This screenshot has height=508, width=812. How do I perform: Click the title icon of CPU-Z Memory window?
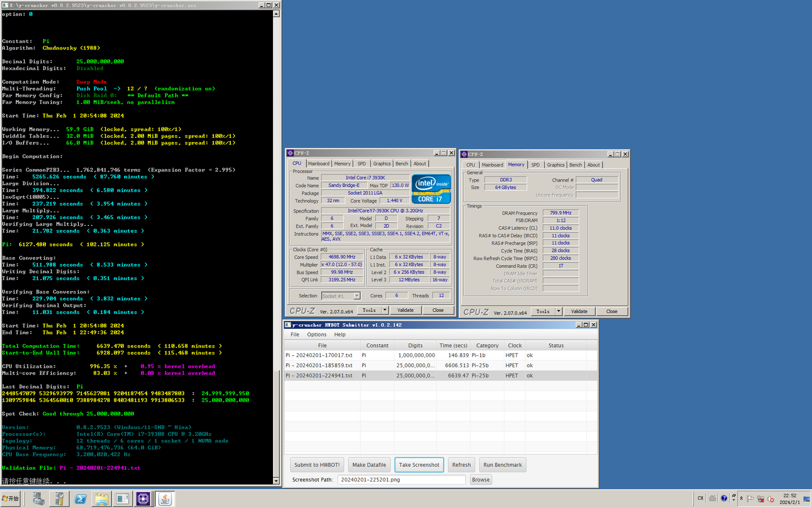(x=464, y=154)
